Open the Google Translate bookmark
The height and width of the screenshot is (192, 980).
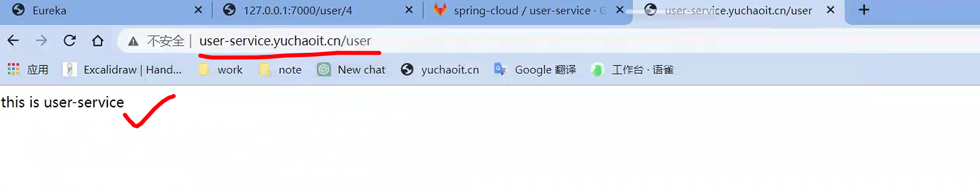(535, 70)
